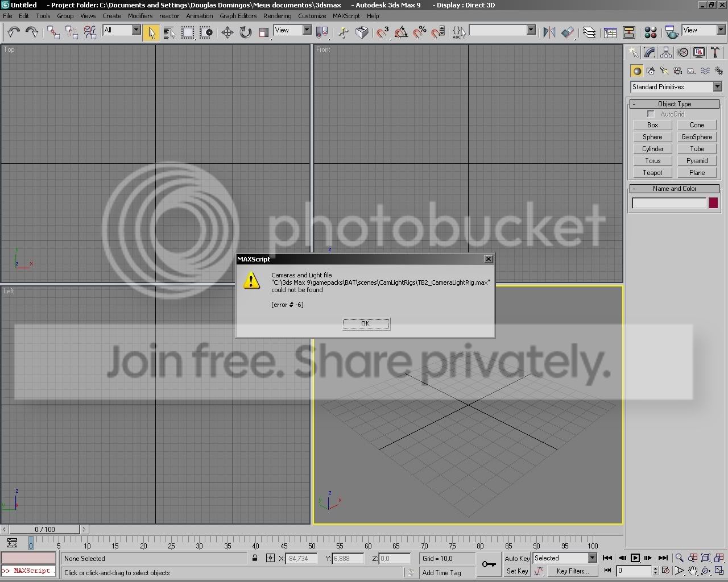Toggle Auto Key animation mode
This screenshot has width=728, height=582.
[x=517, y=558]
